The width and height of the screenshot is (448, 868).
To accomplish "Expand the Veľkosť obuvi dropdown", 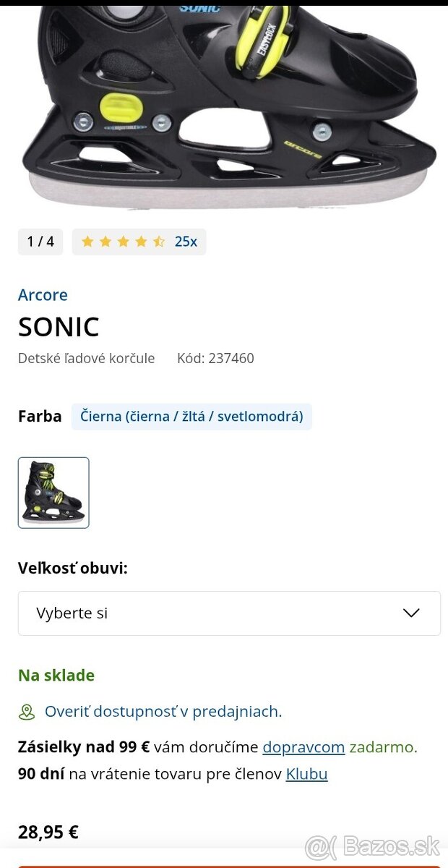I will (229, 613).
